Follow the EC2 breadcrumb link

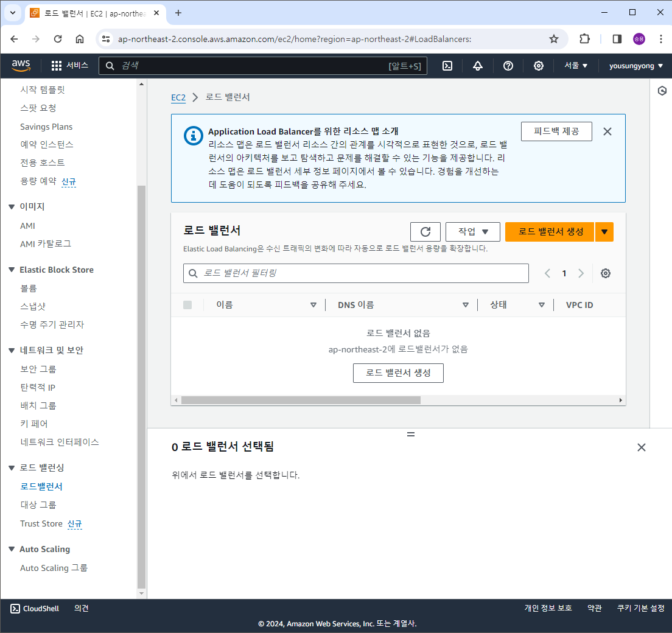[x=178, y=97]
